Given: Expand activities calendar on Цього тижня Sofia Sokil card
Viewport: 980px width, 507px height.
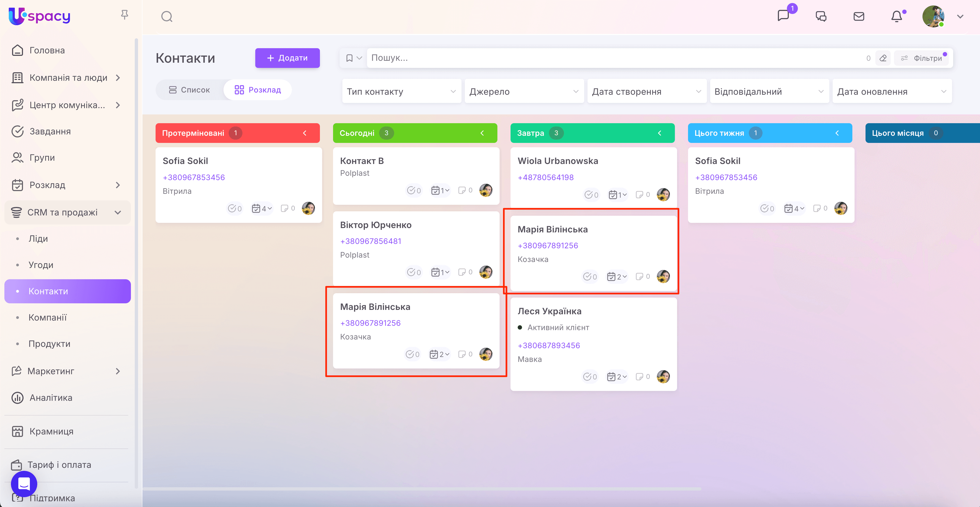Looking at the screenshot, I should tap(794, 208).
